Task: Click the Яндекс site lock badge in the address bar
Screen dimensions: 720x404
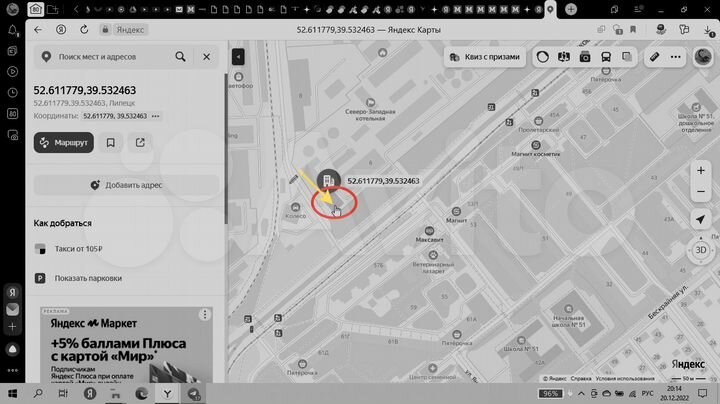Action: tap(124, 30)
